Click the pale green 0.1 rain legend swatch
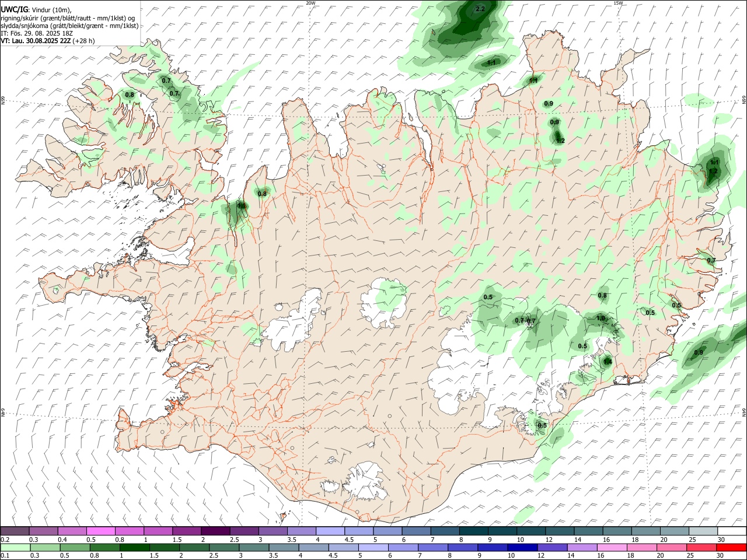The height and width of the screenshot is (560, 747). tap(15, 547)
